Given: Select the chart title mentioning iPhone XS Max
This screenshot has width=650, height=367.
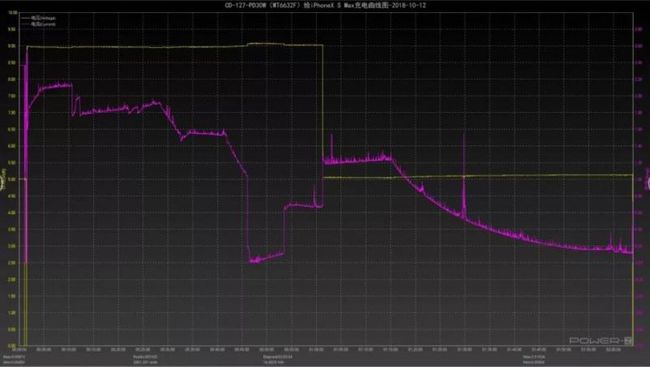Looking at the screenshot, I should [325, 5].
